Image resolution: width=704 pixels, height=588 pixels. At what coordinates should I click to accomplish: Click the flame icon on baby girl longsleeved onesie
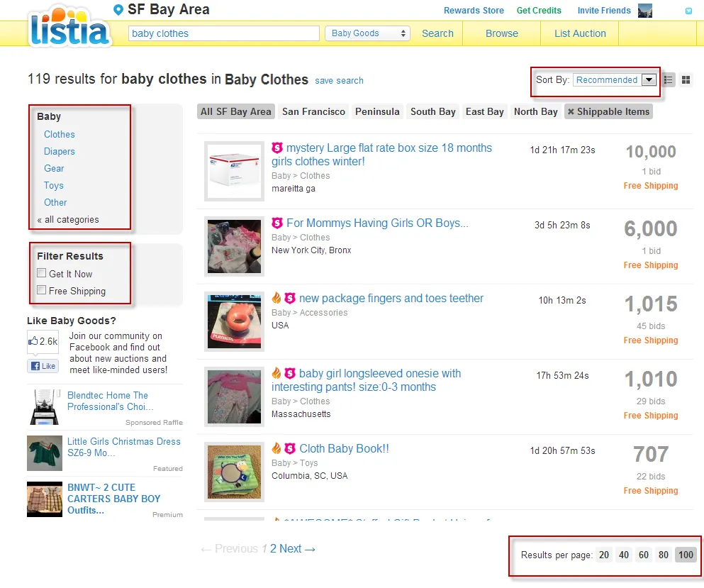tap(276, 372)
